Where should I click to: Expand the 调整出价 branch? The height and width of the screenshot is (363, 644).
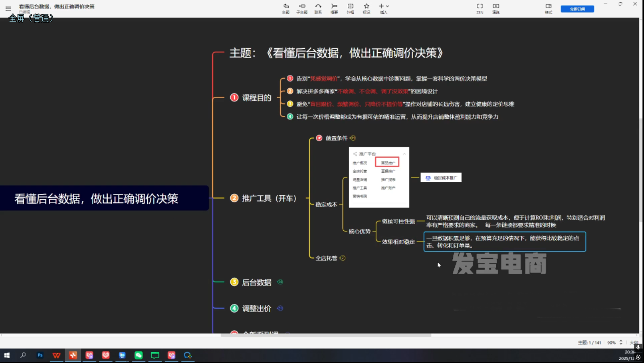[x=280, y=308]
